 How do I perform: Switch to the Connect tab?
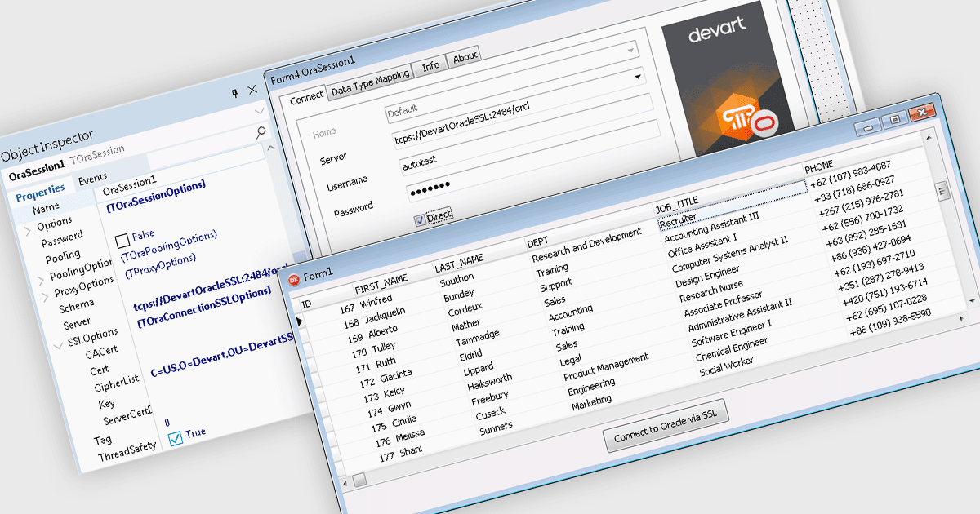pyautogui.click(x=307, y=98)
